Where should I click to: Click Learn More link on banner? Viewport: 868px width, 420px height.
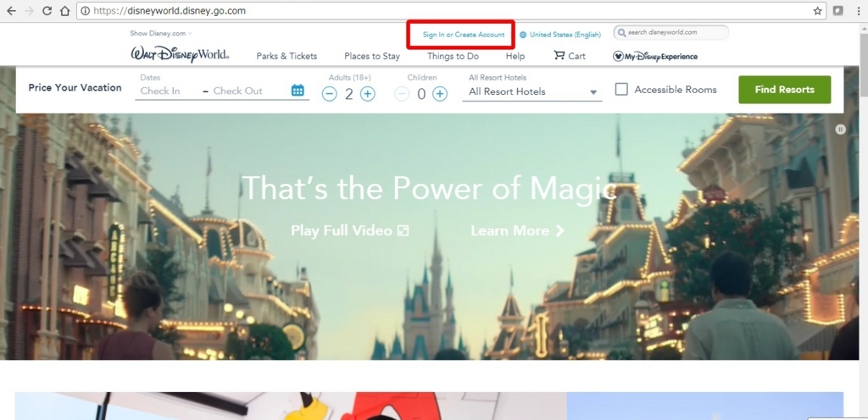[x=518, y=230]
